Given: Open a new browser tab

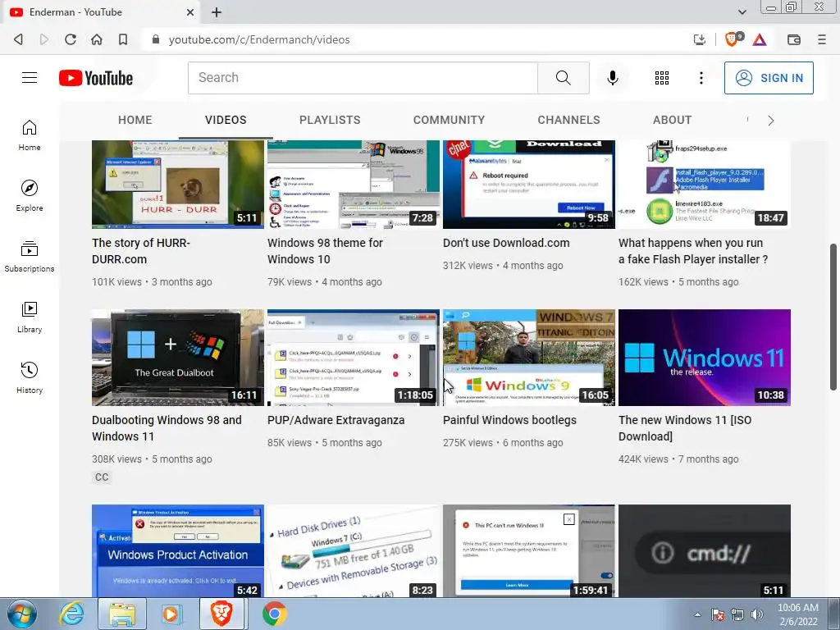Looking at the screenshot, I should coord(217,12).
